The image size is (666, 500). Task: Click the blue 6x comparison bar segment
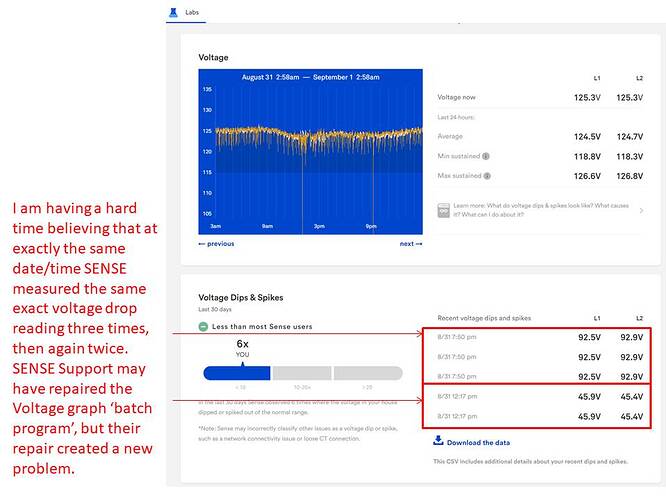pyautogui.click(x=237, y=373)
